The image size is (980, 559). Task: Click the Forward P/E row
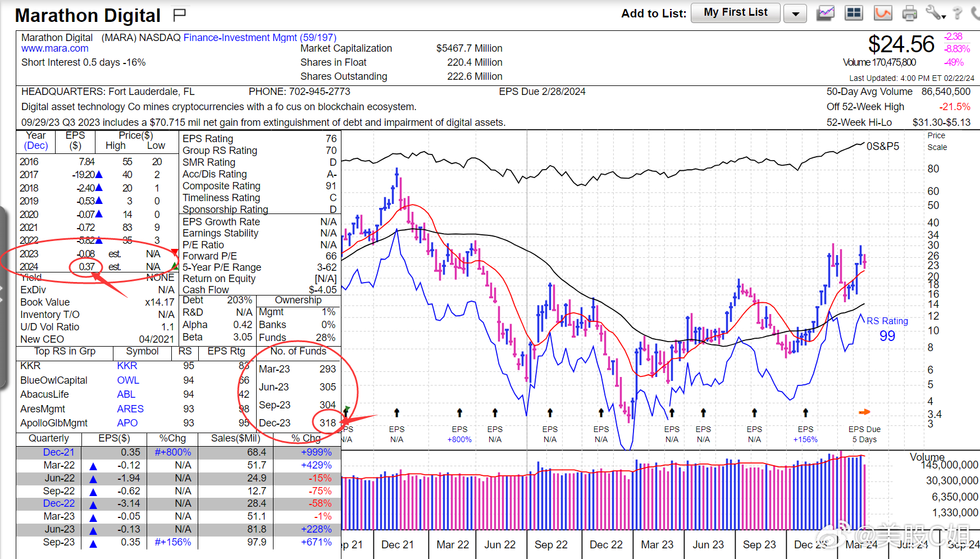point(259,256)
